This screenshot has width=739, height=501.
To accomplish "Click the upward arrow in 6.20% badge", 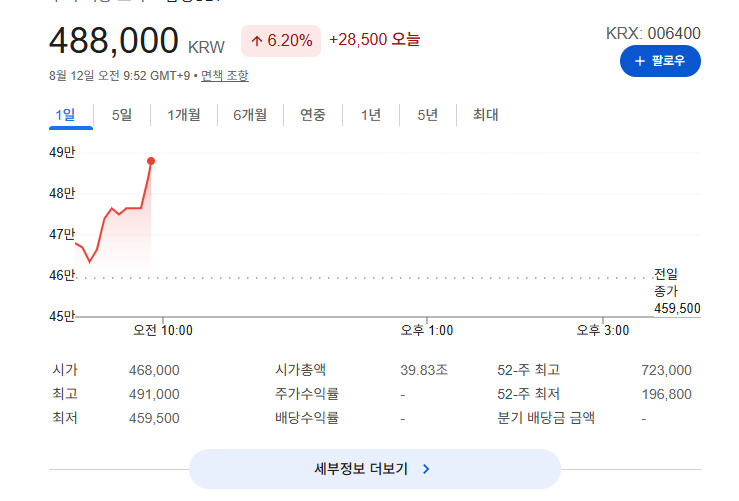I will [x=256, y=41].
